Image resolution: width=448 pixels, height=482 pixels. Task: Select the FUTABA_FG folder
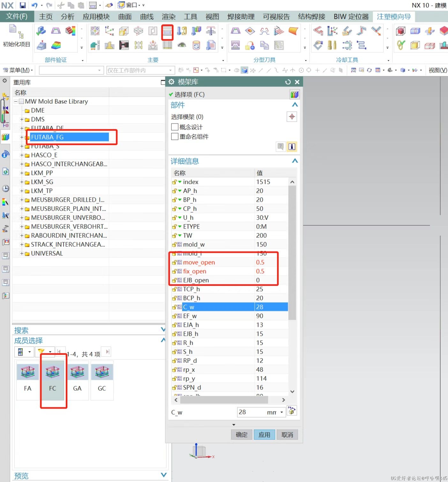click(69, 137)
